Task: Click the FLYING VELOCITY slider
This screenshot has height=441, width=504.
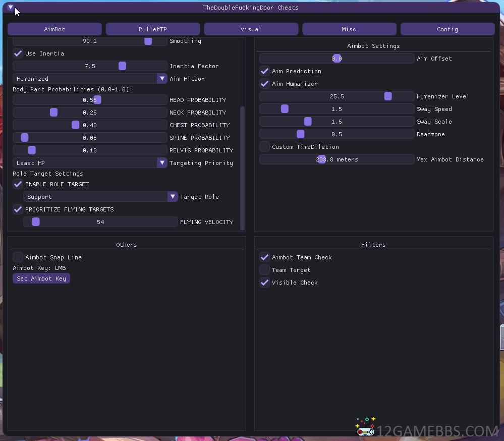Action: pos(100,222)
